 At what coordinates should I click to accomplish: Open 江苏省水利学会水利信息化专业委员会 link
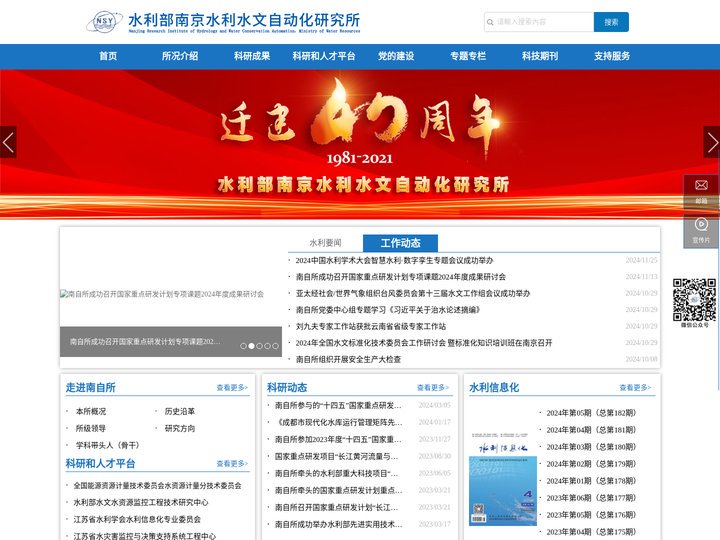click(137, 519)
